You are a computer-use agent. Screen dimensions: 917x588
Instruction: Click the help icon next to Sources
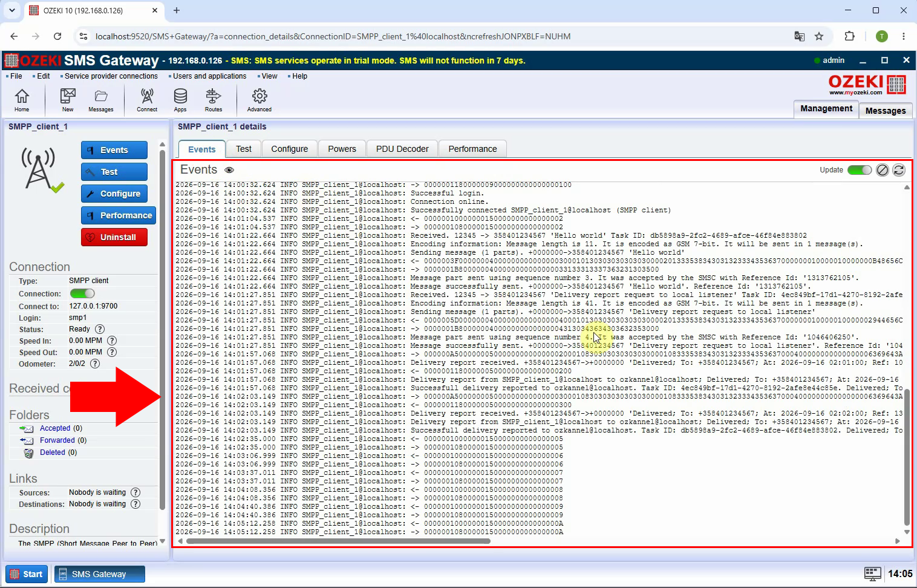[x=135, y=492]
